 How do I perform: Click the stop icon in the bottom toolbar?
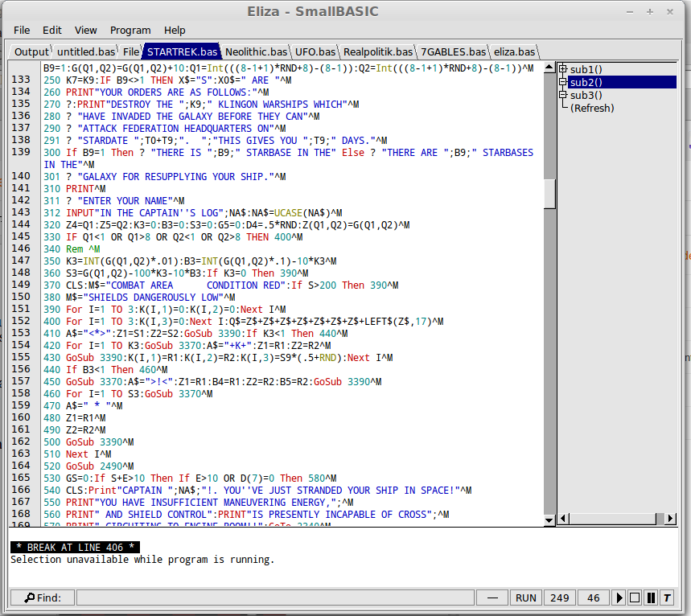coord(633,598)
